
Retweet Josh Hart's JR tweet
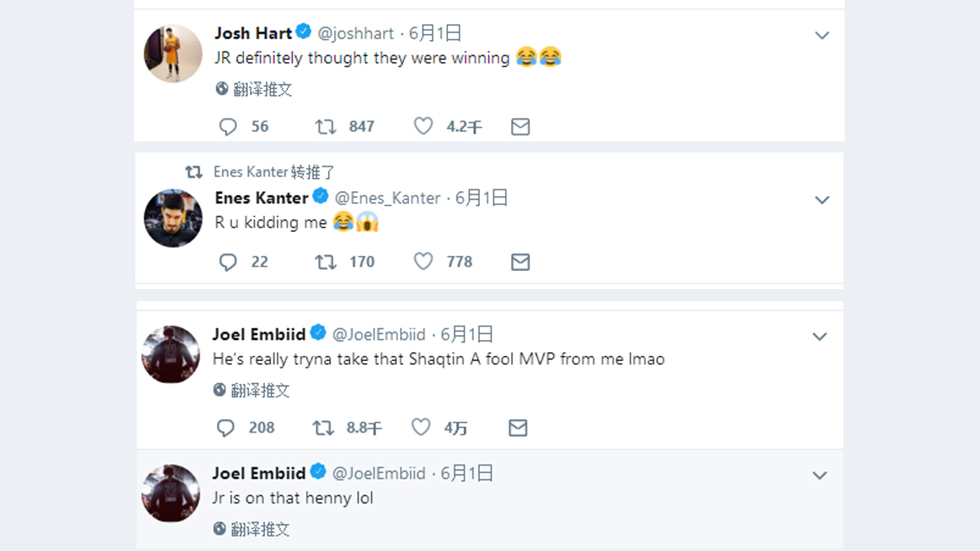click(325, 127)
